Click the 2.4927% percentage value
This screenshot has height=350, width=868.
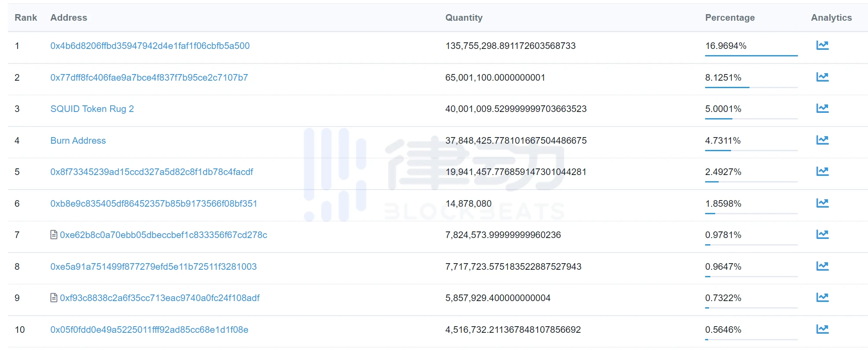point(723,172)
